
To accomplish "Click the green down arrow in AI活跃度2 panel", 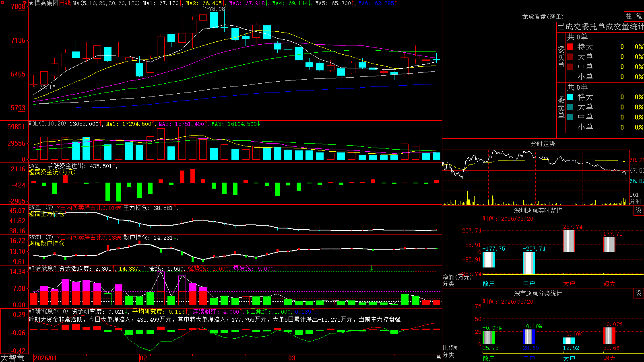I will [x=372, y=269].
